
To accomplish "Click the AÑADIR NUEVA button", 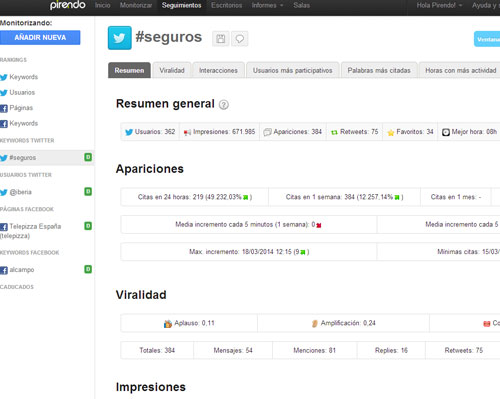I will (40, 38).
